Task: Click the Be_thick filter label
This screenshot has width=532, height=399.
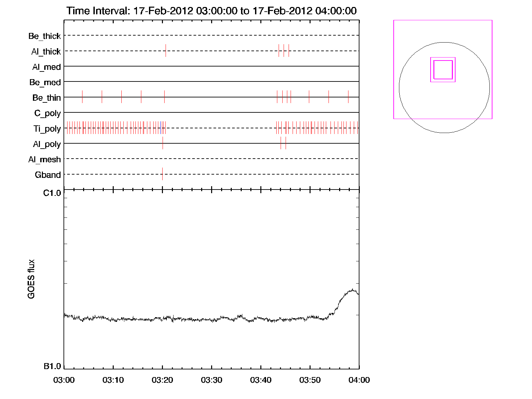Action: pyautogui.click(x=45, y=36)
